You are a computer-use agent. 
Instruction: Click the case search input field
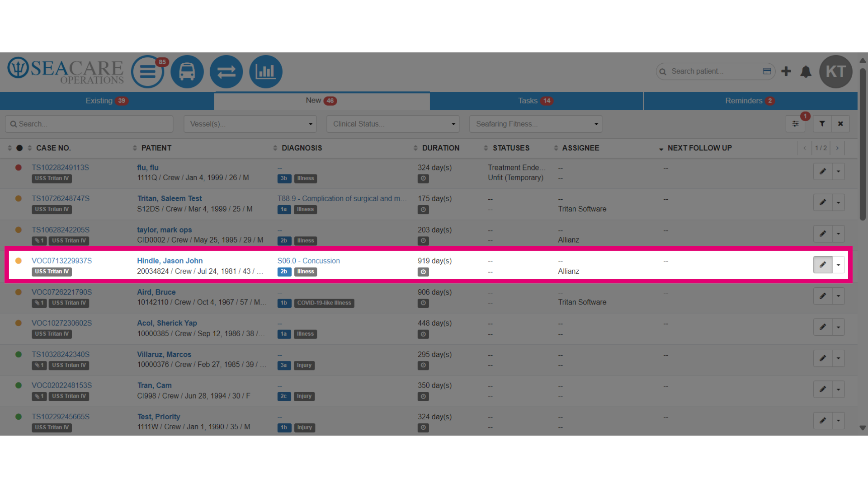(89, 124)
